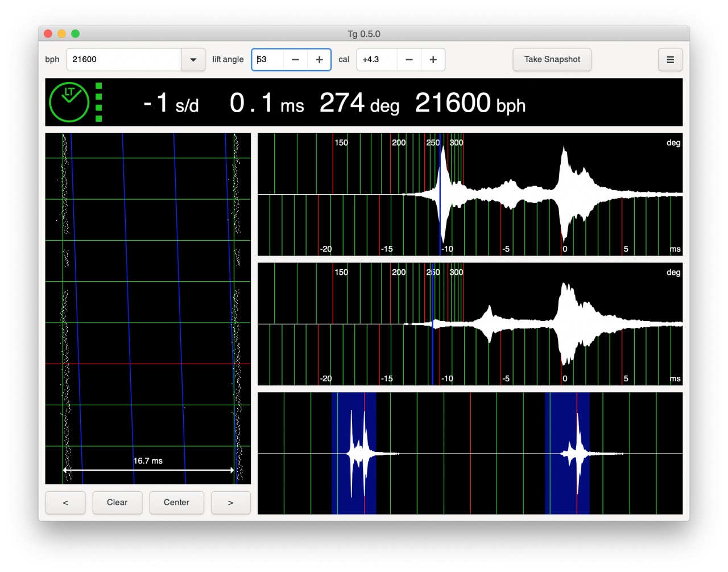
Task: Shift paperstrip left with < button
Action: click(65, 503)
